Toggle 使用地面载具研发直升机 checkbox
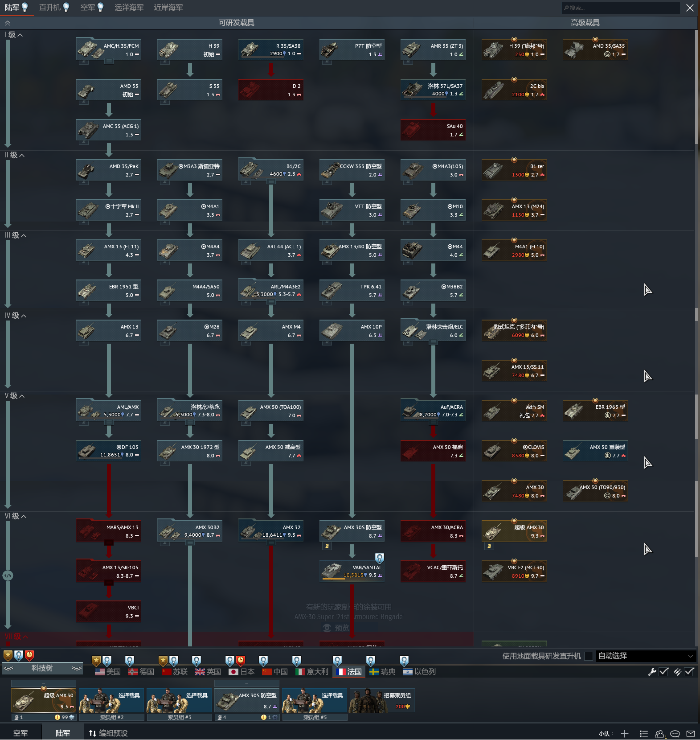This screenshot has width=700, height=740. 589,656
